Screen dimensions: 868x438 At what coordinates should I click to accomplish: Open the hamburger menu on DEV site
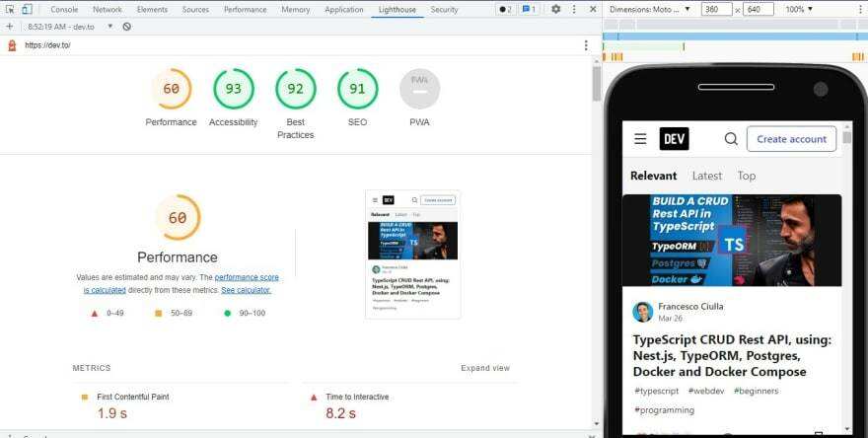(x=640, y=139)
